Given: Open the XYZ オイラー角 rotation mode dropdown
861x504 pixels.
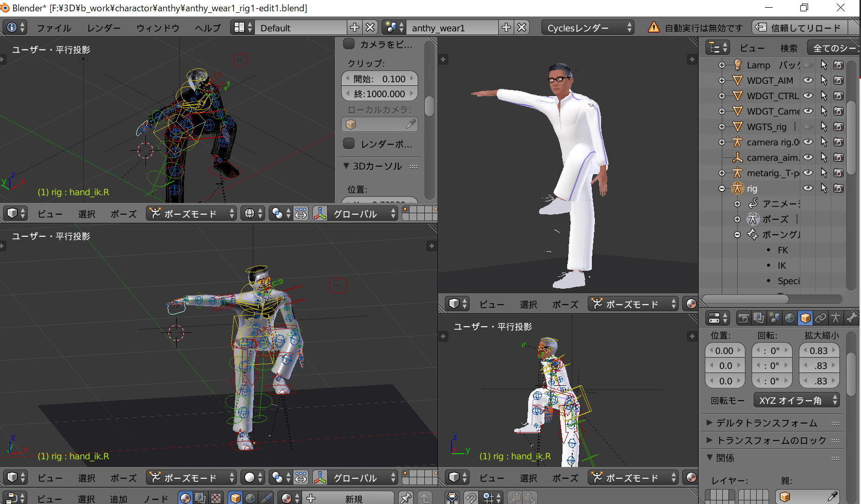Looking at the screenshot, I should [796, 400].
